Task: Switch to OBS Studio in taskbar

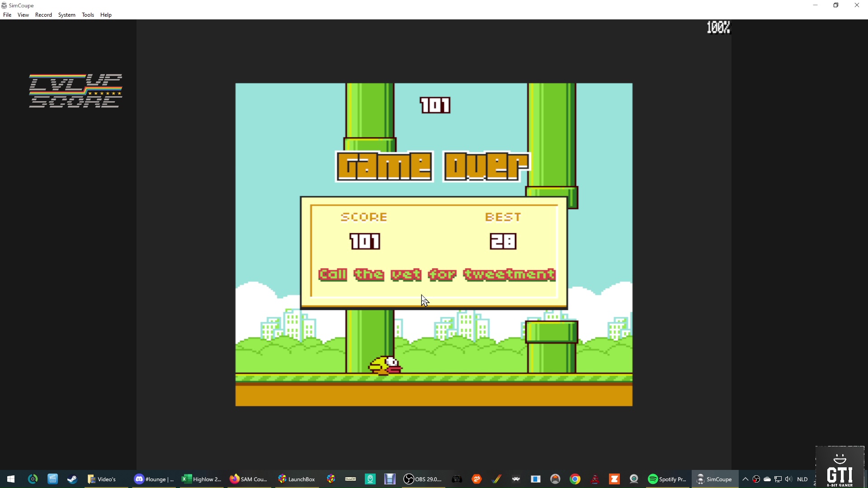Action: tap(423, 479)
